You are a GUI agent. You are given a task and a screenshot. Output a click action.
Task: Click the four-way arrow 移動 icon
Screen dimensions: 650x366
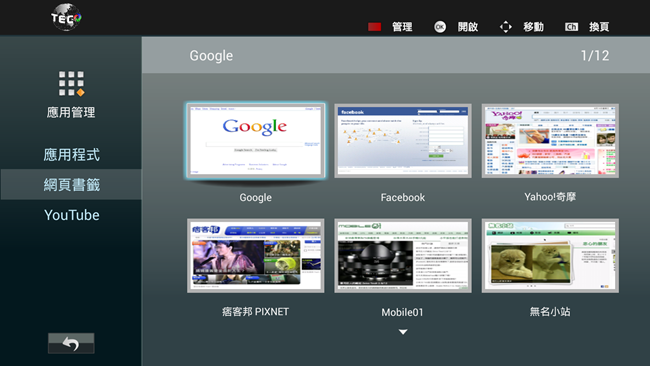click(506, 27)
